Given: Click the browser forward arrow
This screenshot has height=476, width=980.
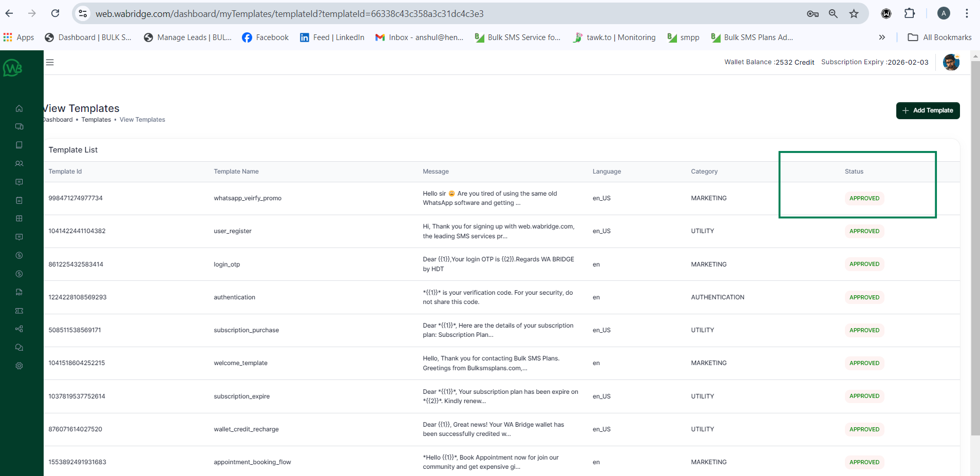Looking at the screenshot, I should pos(32,13).
